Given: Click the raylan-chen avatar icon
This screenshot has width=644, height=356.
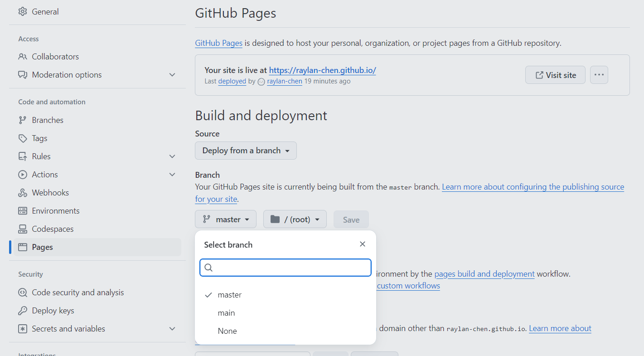Looking at the screenshot, I should tap(261, 82).
